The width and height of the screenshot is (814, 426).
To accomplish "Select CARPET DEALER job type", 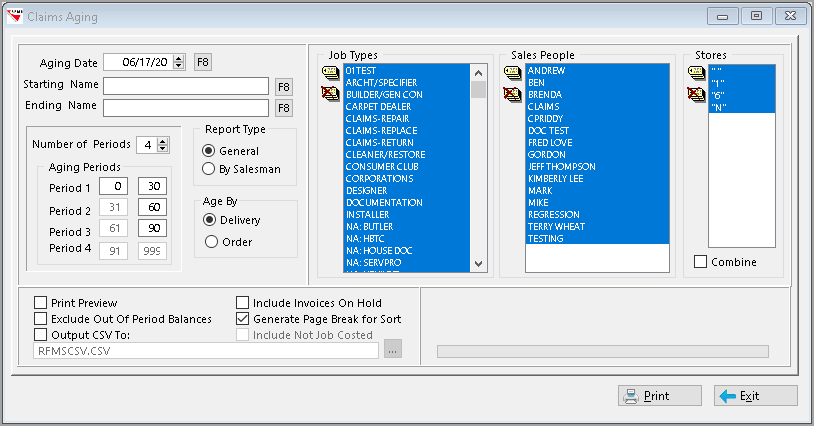I will point(407,106).
